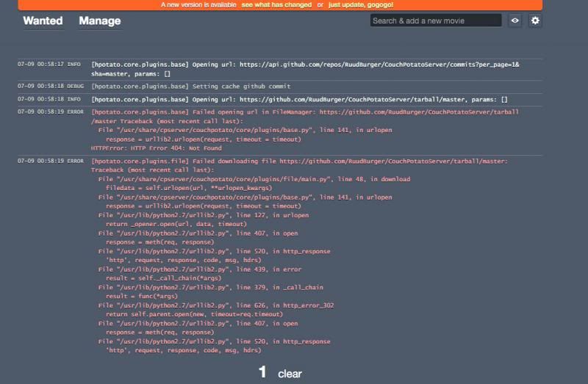Switch to the Wanted tab
Screen dimensions: 588x384
coord(43,21)
